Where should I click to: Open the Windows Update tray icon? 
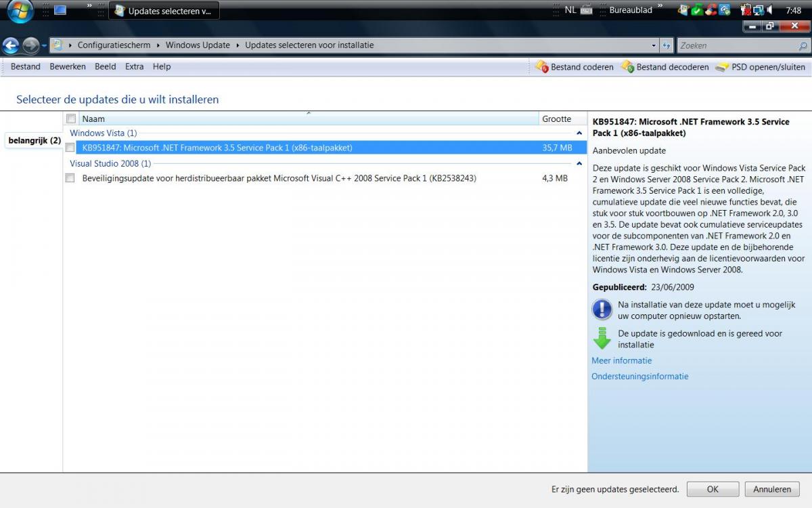(x=683, y=10)
